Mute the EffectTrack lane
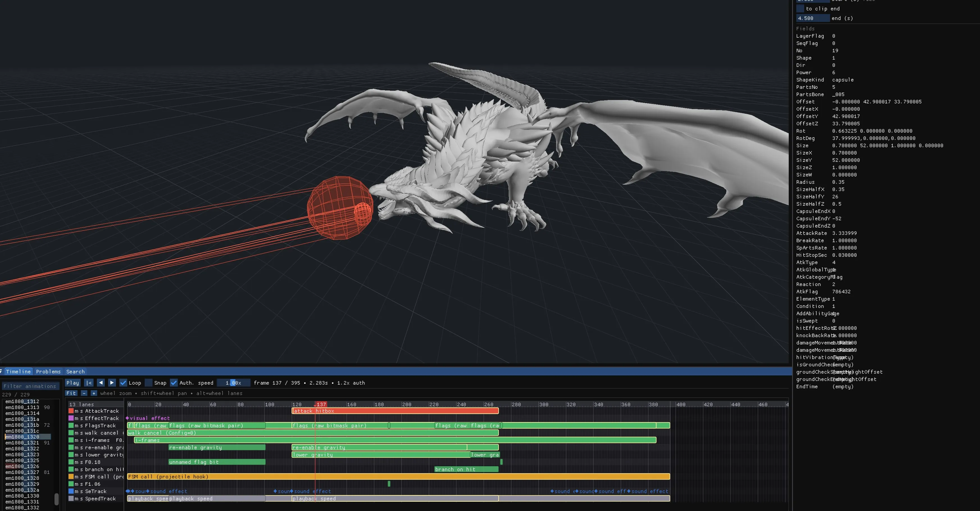The image size is (980, 511). pos(76,418)
